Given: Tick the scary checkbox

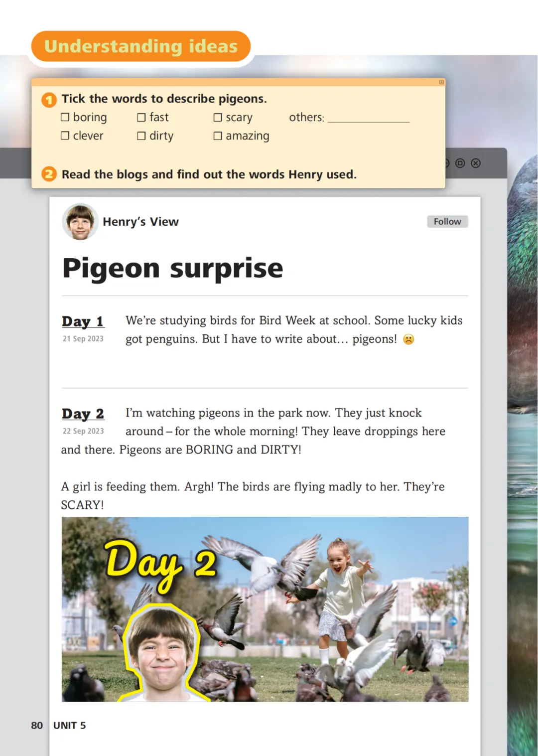Looking at the screenshot, I should click(x=218, y=117).
